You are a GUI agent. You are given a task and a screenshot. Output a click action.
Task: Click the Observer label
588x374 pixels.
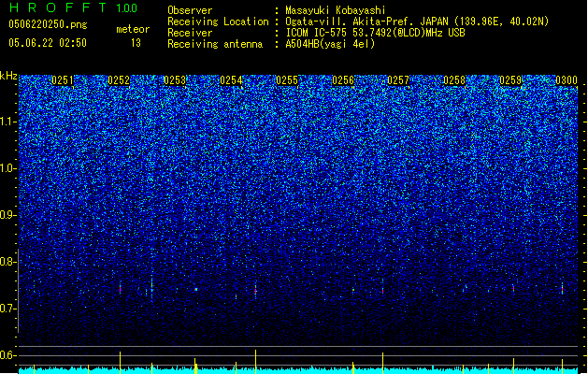point(190,10)
